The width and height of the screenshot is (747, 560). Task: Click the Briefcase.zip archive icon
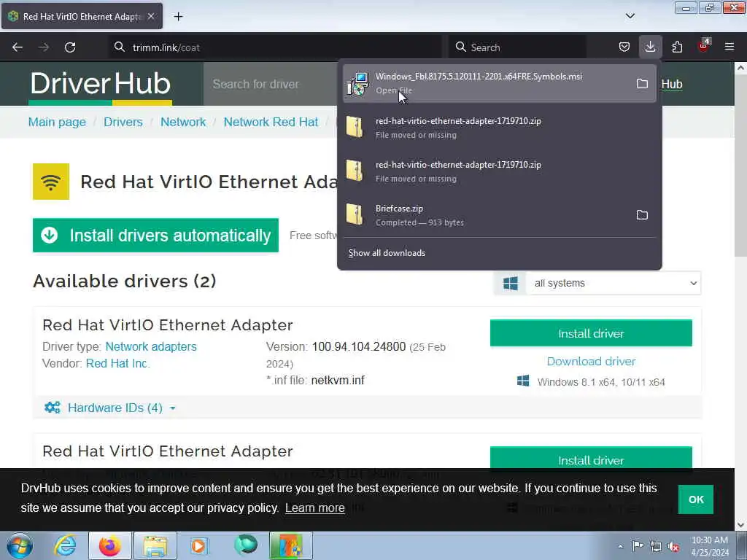[x=355, y=214]
